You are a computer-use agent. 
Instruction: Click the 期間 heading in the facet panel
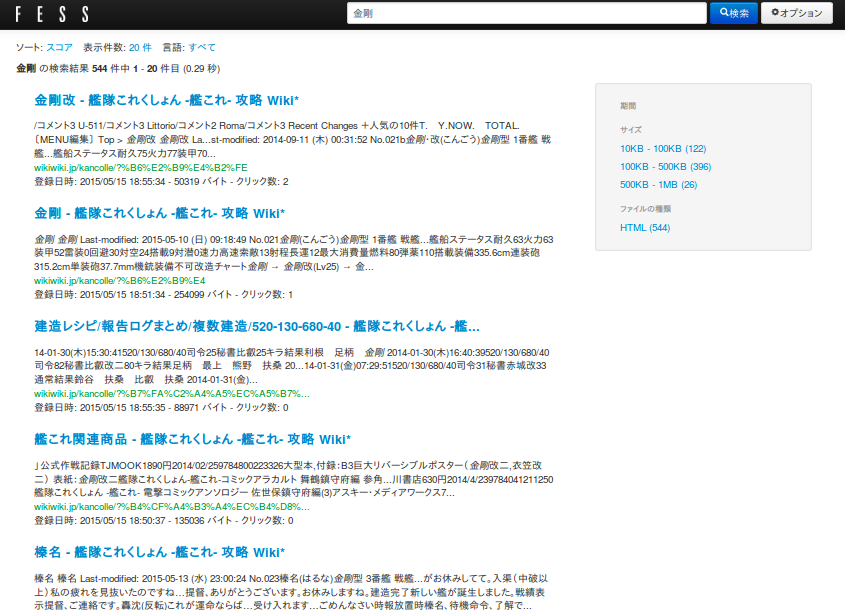click(x=628, y=106)
